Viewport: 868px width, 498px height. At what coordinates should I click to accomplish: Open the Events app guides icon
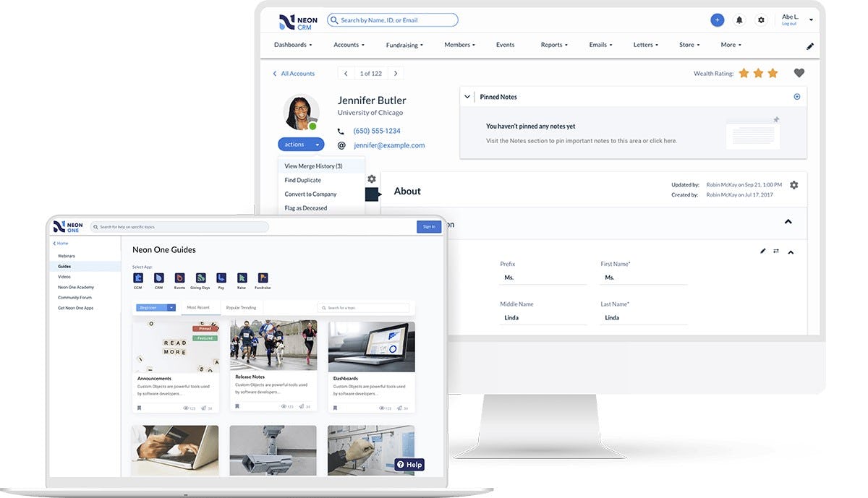pyautogui.click(x=179, y=278)
